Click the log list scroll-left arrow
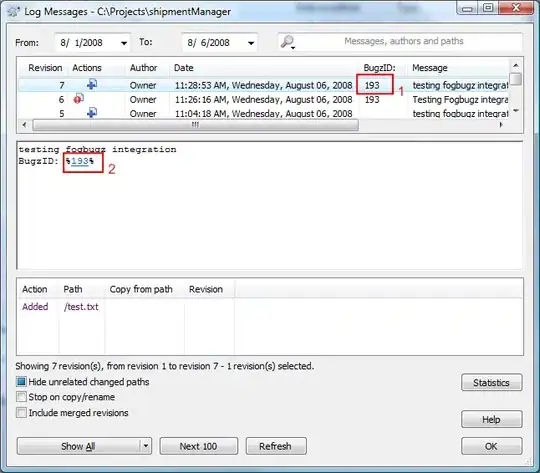The width and height of the screenshot is (540, 473). coord(24,125)
